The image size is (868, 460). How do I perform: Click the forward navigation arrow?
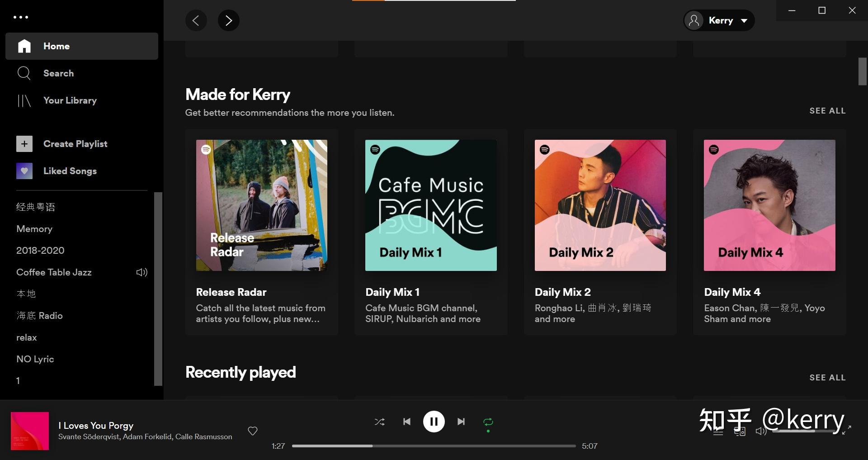tap(228, 20)
